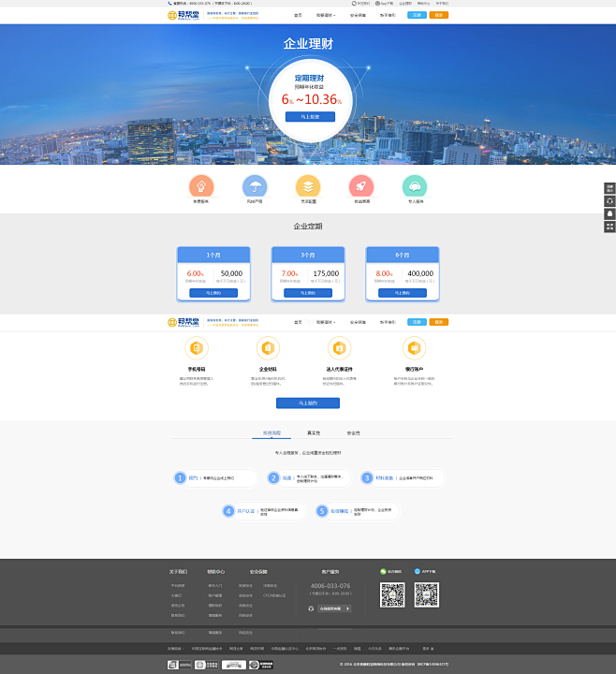
Task: Click the bell icon in right sidebar
Action: [609, 213]
